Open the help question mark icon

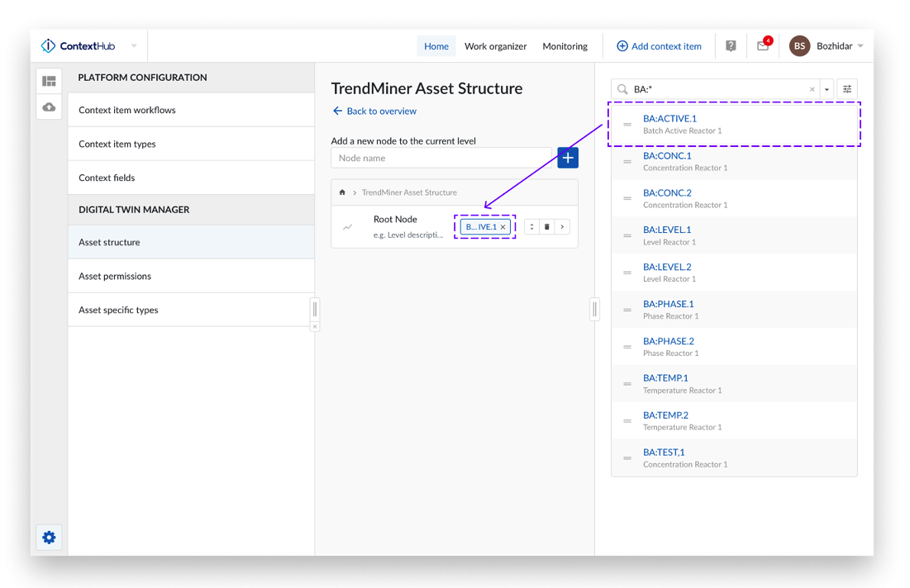click(731, 46)
